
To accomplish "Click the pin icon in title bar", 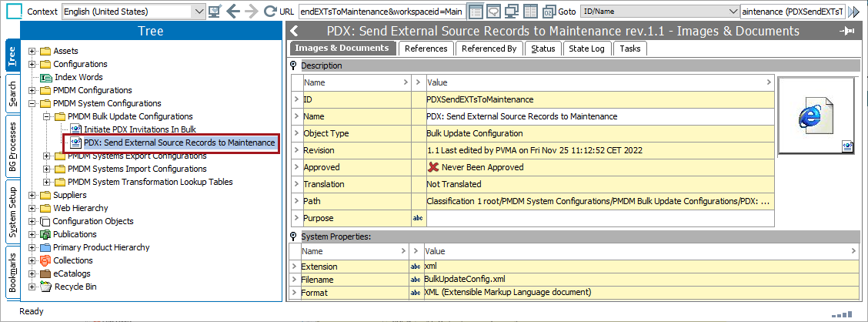I will point(848,32).
